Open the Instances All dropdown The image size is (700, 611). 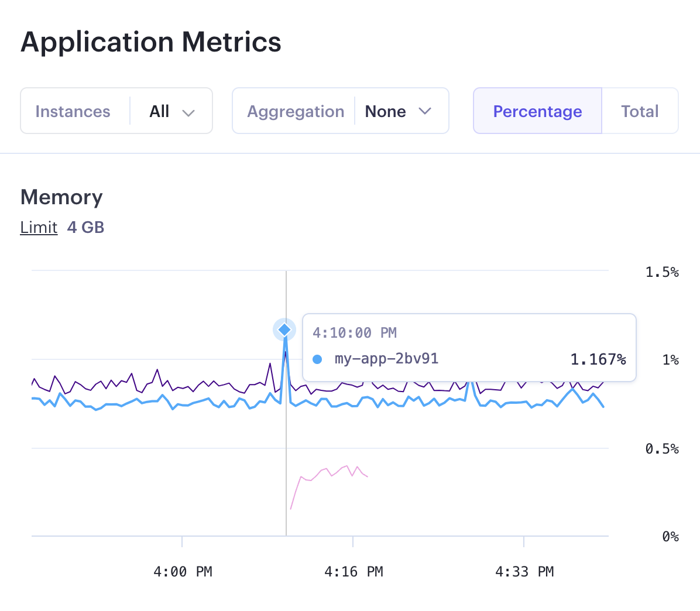pos(170,111)
